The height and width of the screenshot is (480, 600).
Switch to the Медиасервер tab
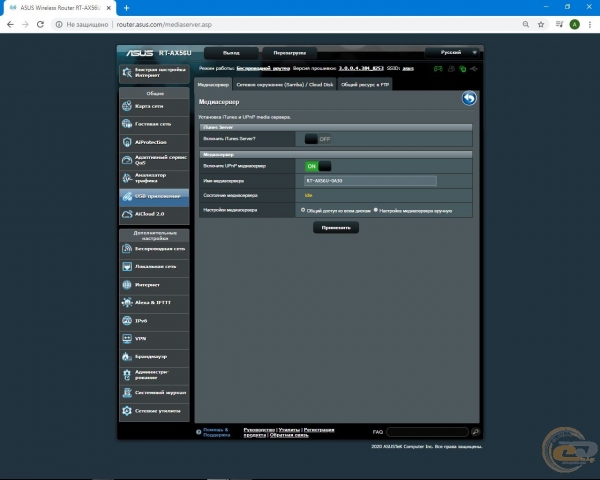213,85
